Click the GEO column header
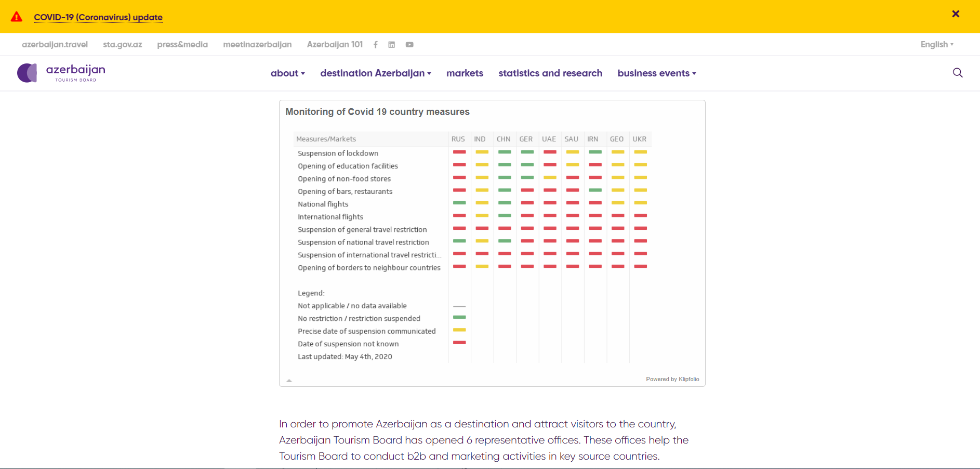 [616, 139]
